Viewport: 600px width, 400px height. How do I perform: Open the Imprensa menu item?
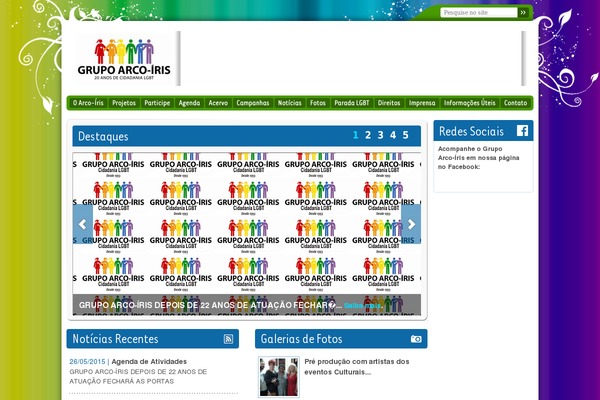point(422,103)
